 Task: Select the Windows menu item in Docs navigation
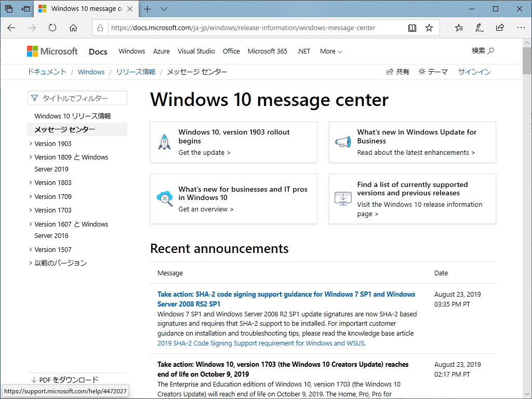coord(131,51)
